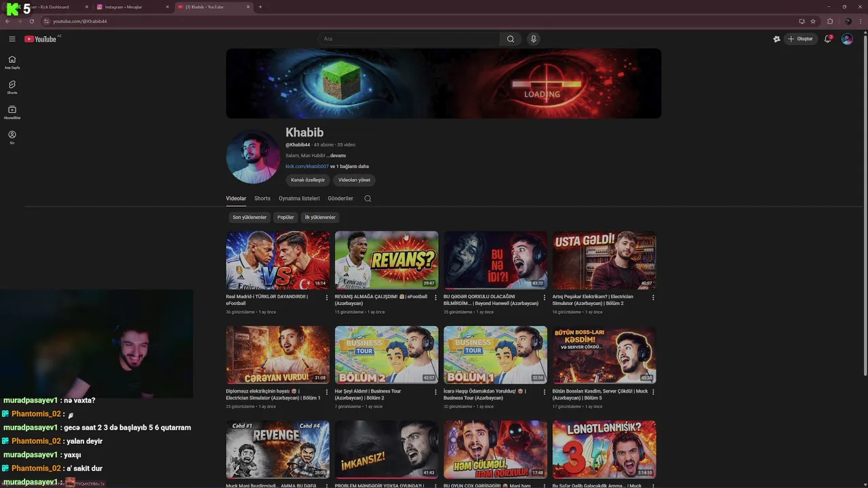Viewport: 868px width, 488px height.
Task: Click the channel banner image
Action: click(443, 83)
